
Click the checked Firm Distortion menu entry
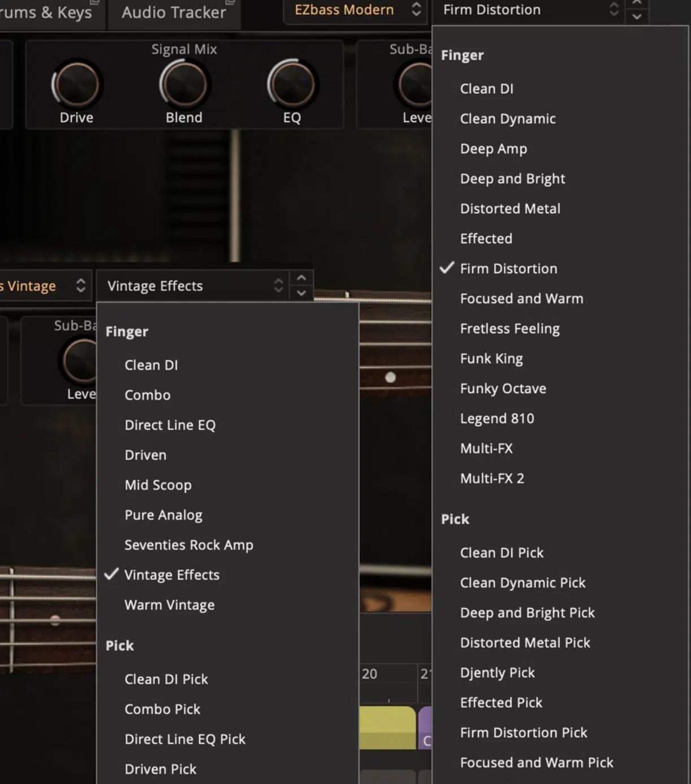(560, 269)
